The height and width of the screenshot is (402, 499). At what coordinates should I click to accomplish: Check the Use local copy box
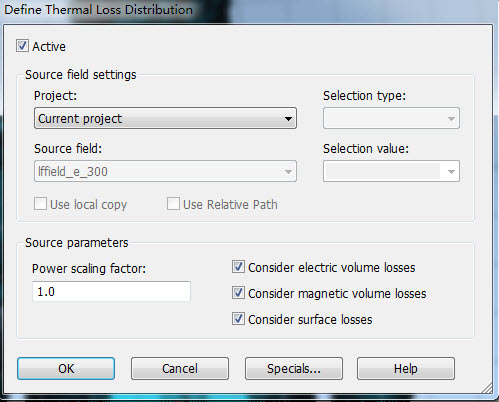coord(40,204)
